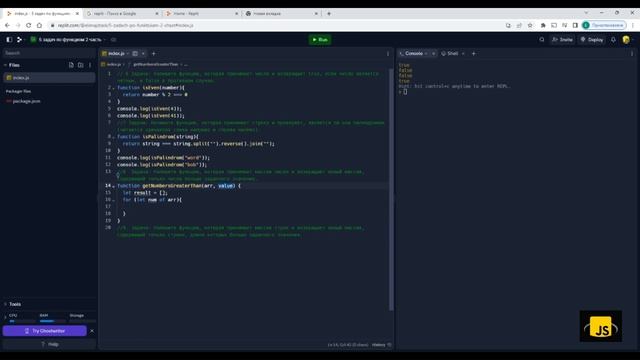
Task: Click the index.js breadcrumb
Action: coord(113,64)
